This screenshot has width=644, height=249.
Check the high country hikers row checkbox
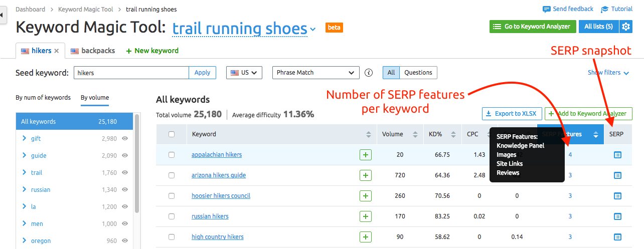pyautogui.click(x=172, y=237)
